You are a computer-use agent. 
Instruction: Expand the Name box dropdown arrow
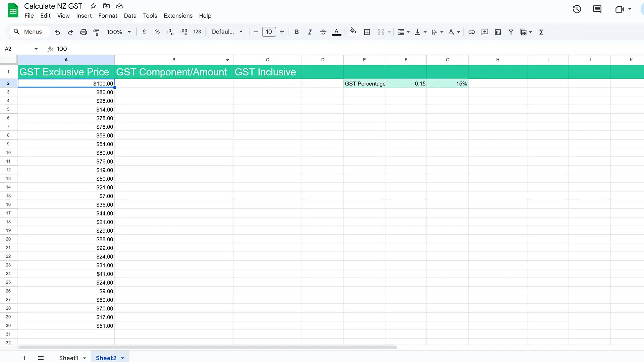click(36, 49)
